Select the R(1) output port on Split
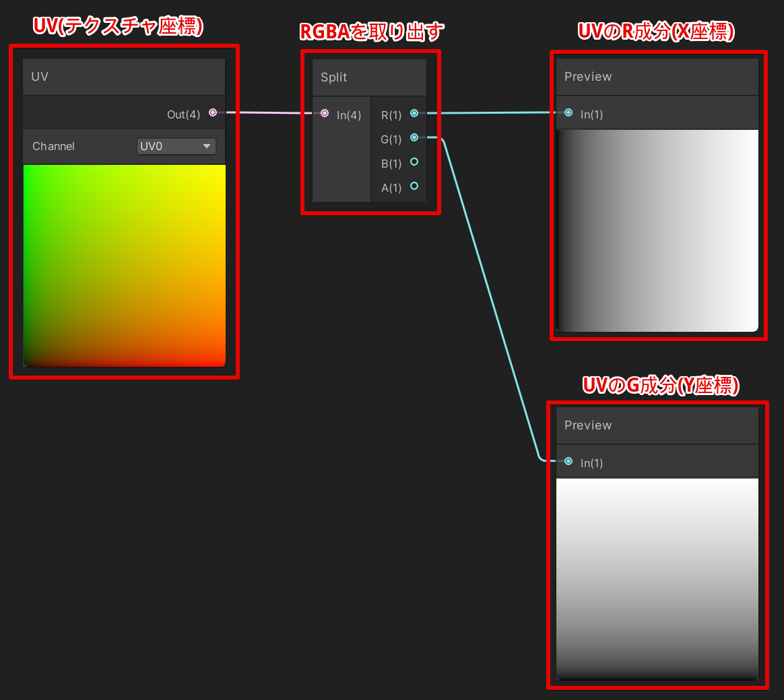 click(414, 113)
